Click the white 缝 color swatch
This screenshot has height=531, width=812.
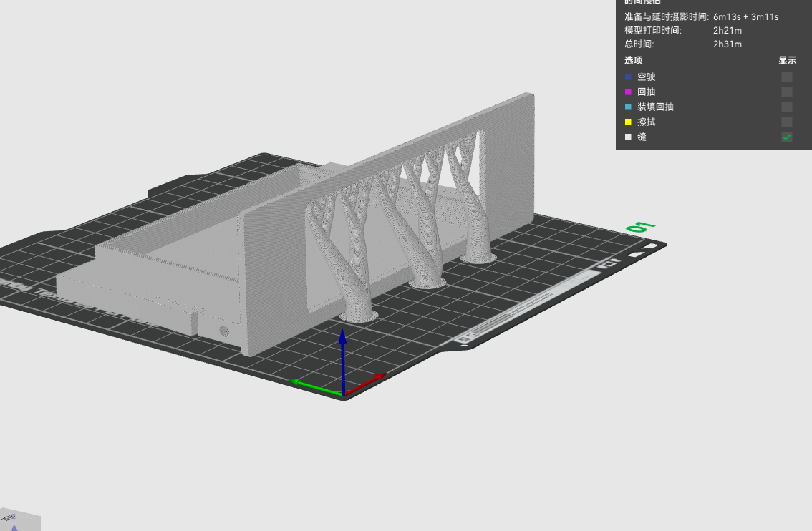coord(628,137)
